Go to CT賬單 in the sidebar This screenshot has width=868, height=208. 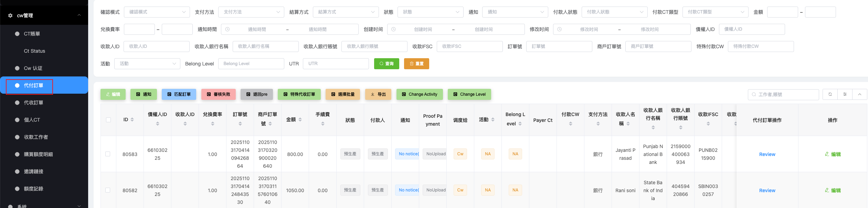(x=32, y=34)
